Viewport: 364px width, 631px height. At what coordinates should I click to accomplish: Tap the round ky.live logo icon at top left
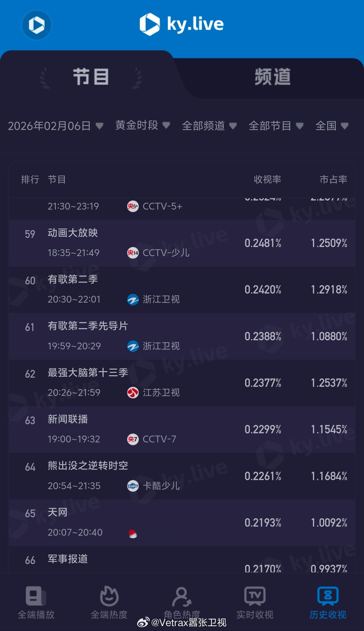point(37,25)
